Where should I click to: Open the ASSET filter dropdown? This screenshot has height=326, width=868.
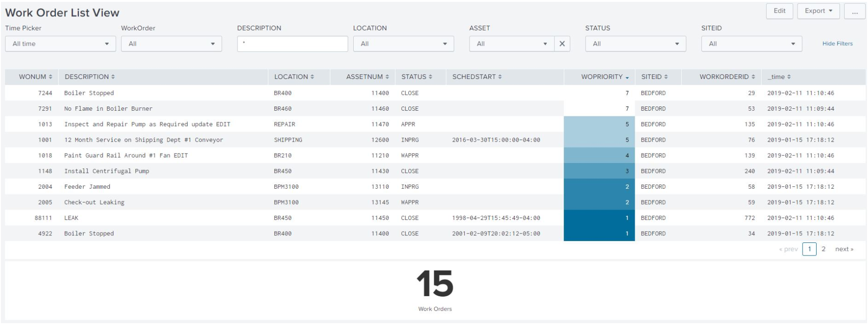(511, 43)
